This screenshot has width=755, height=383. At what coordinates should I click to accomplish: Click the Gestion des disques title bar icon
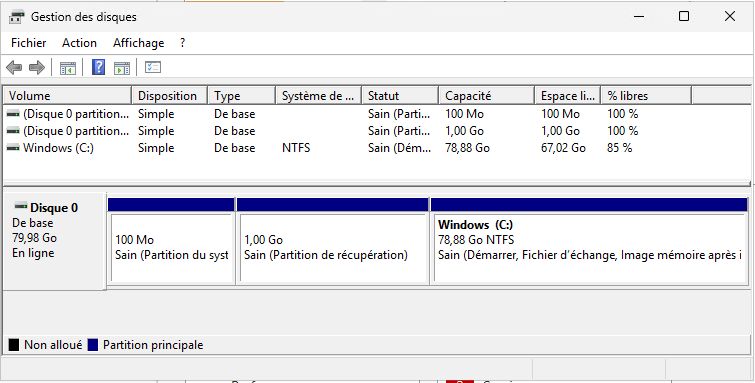pyautogui.click(x=17, y=17)
